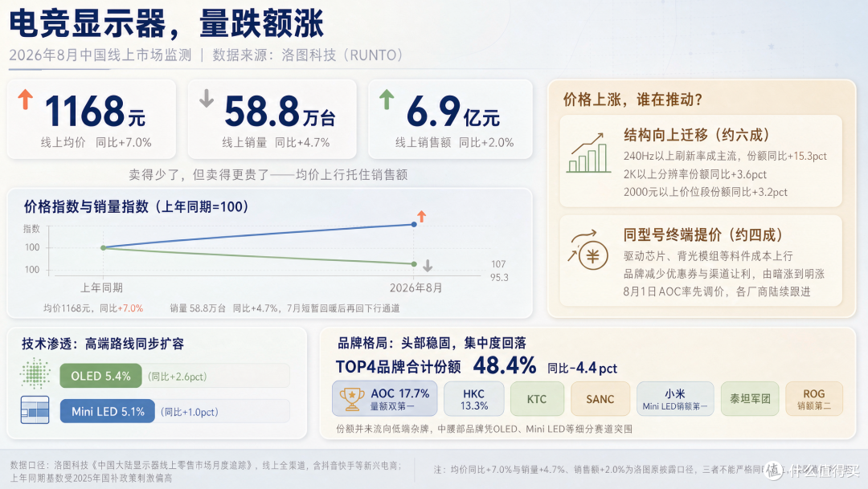Image resolution: width=868 pixels, height=489 pixels.
Task: Click the shared start point at 上年同期
Action: tap(104, 248)
